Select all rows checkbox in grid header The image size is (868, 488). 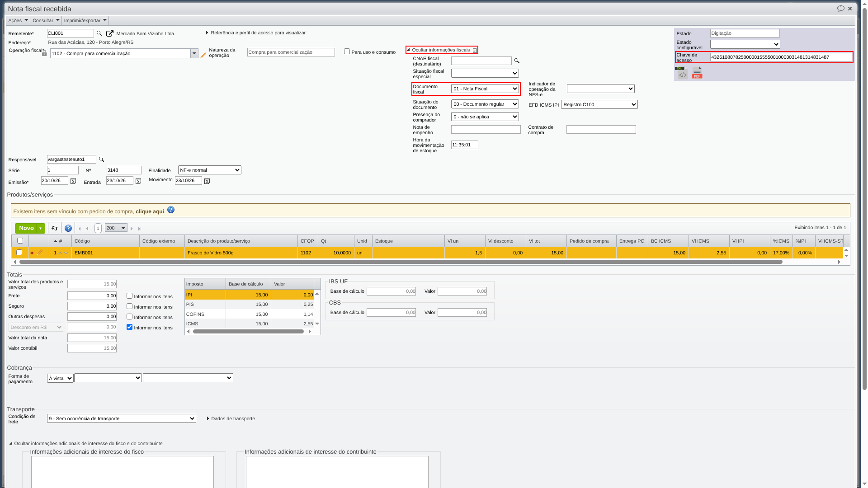point(20,241)
